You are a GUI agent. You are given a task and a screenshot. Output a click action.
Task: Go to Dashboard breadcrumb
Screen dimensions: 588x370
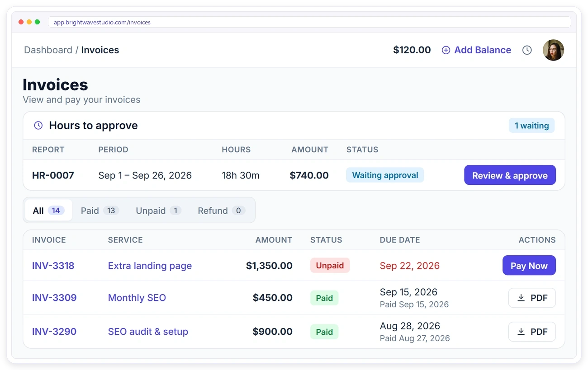coord(48,50)
